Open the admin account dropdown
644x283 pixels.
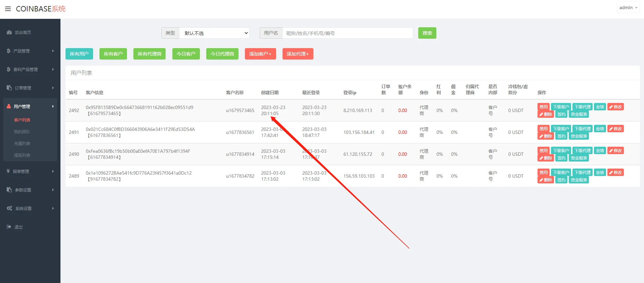(628, 7)
